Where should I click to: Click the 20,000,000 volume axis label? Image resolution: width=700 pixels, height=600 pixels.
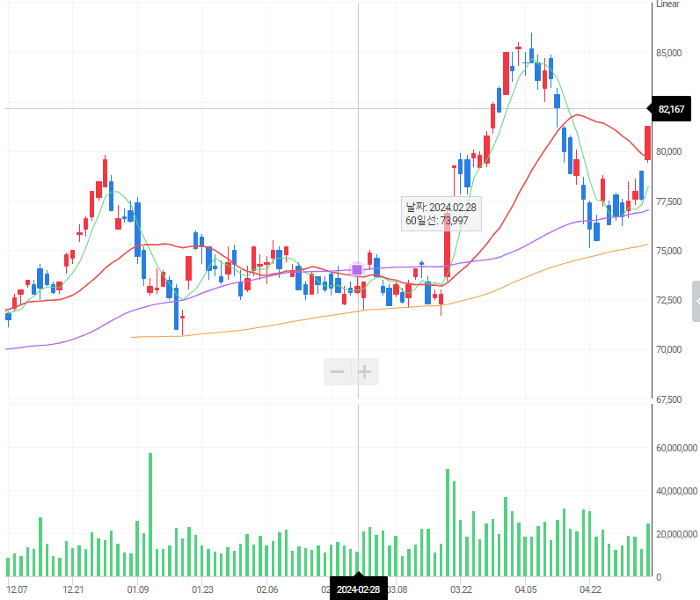pos(676,534)
